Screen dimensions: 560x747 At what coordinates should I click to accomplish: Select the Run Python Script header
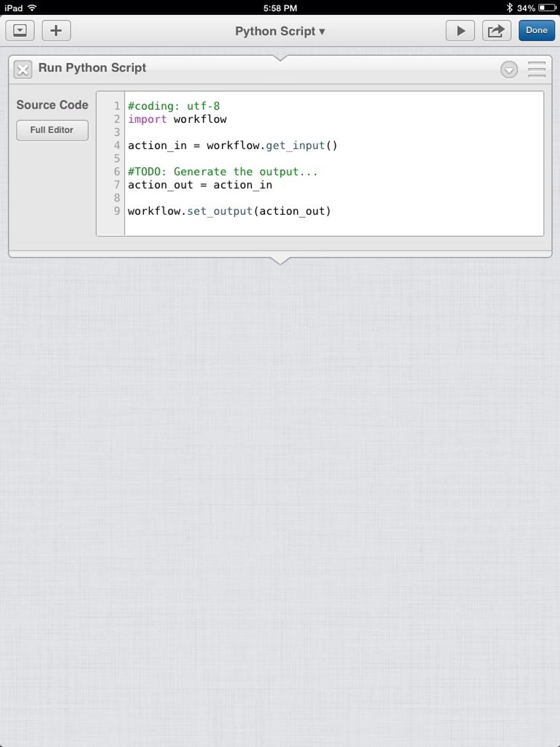point(92,68)
